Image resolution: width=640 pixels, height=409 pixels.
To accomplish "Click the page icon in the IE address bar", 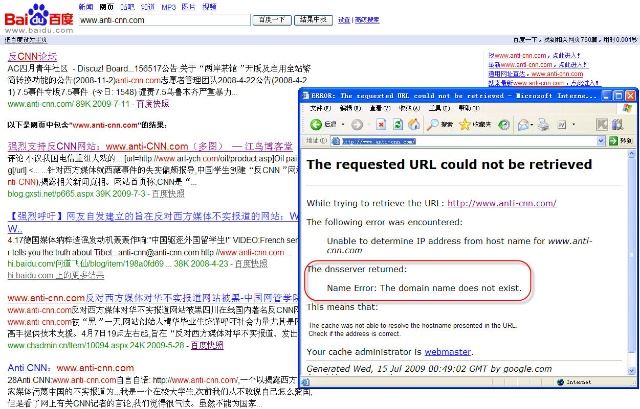I will (336, 141).
